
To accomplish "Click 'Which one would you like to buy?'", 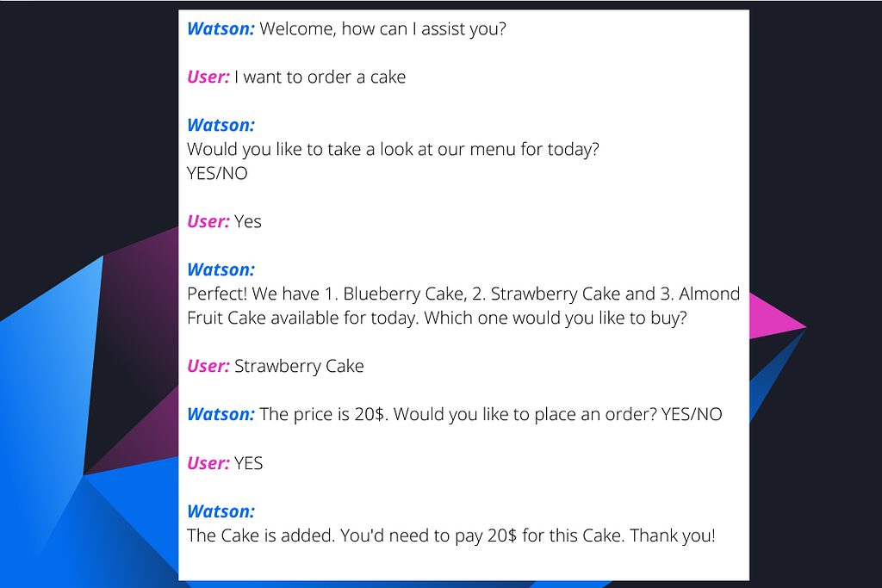I will [556, 318].
